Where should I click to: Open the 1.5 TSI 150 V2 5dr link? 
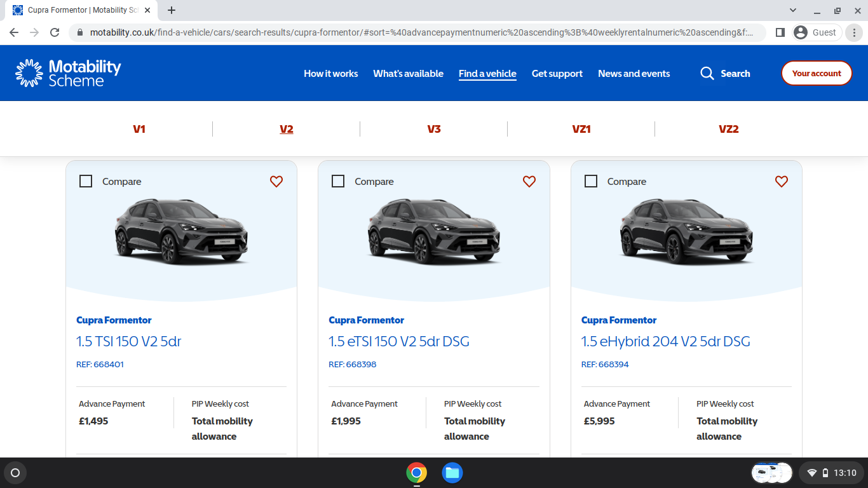tap(129, 341)
